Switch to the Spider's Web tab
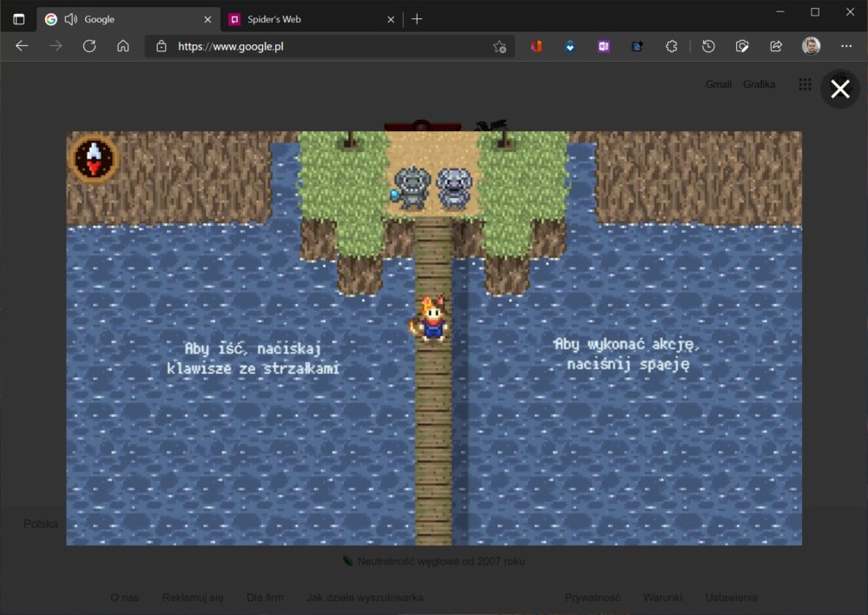The height and width of the screenshot is (615, 868). pyautogui.click(x=312, y=19)
